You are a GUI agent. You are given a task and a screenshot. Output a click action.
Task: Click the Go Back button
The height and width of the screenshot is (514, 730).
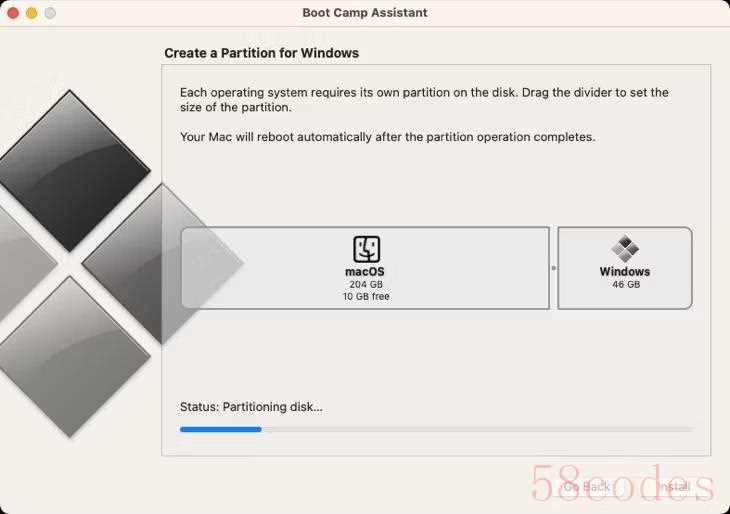[x=587, y=487]
